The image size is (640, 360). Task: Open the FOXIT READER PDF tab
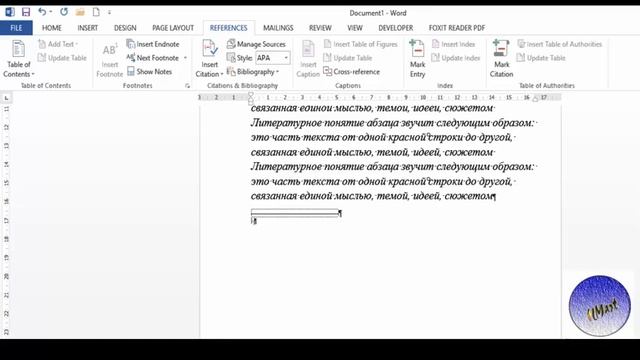click(457, 28)
